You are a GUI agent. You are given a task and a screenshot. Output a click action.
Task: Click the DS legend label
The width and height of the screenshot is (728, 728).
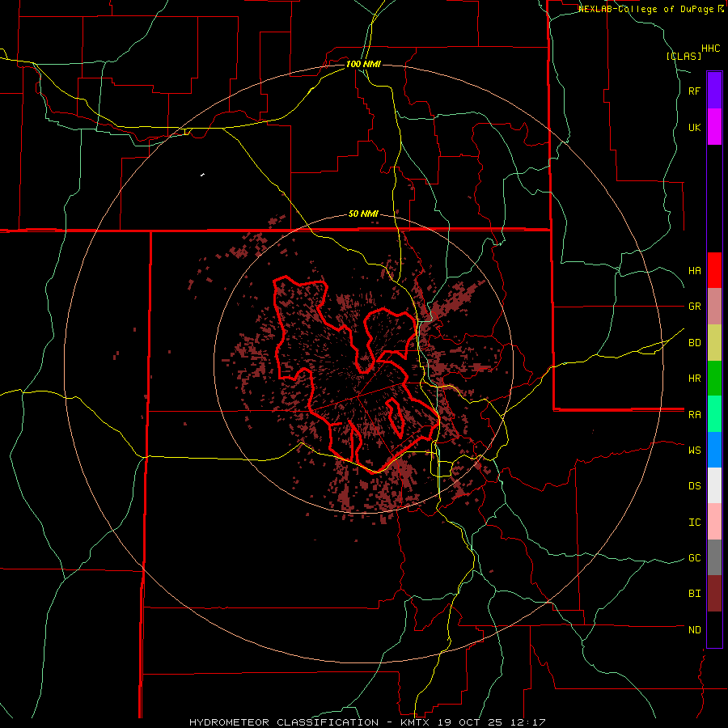(694, 485)
